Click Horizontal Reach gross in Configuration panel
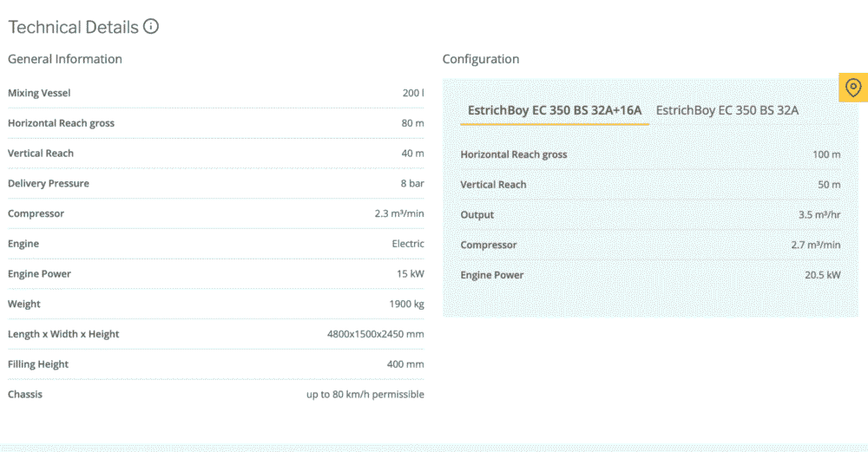The image size is (868, 452). [514, 154]
